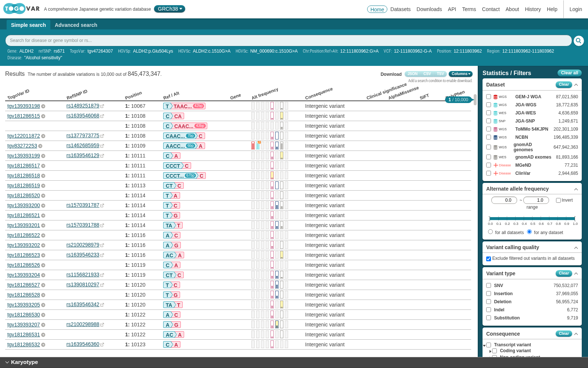This screenshot has width=588, height=368.
Task: Focus the disease or gene search field
Action: (x=288, y=40)
